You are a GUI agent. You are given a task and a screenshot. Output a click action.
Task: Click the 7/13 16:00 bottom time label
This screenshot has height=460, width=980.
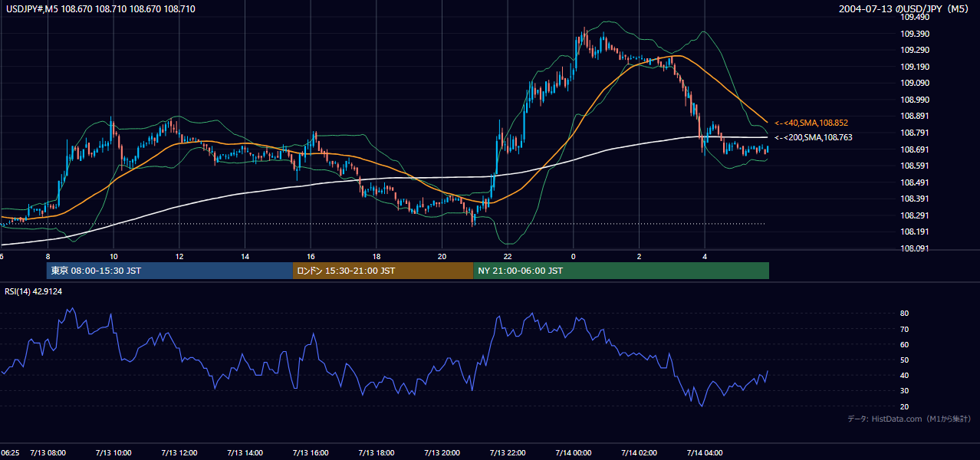(x=311, y=452)
